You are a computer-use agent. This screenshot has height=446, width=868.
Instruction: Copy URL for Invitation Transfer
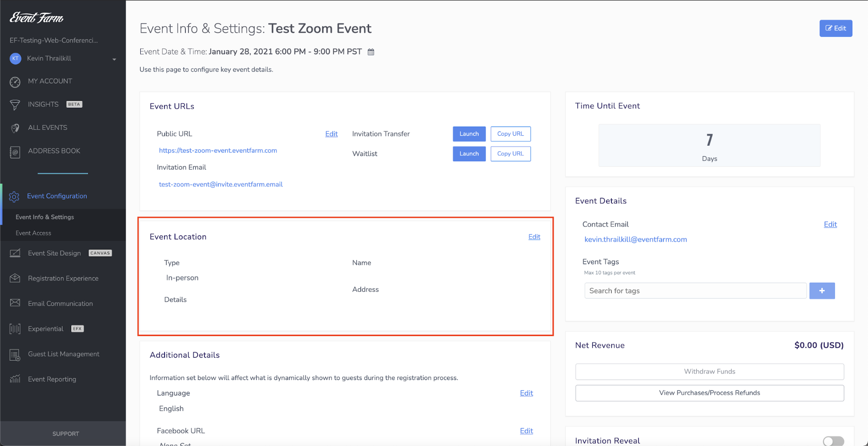511,134
